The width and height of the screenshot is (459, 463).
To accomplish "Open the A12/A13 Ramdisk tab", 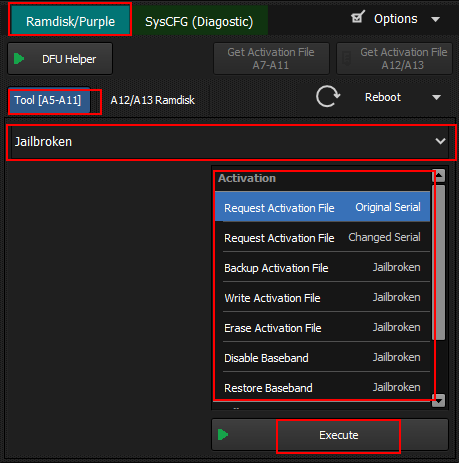I will [x=153, y=100].
